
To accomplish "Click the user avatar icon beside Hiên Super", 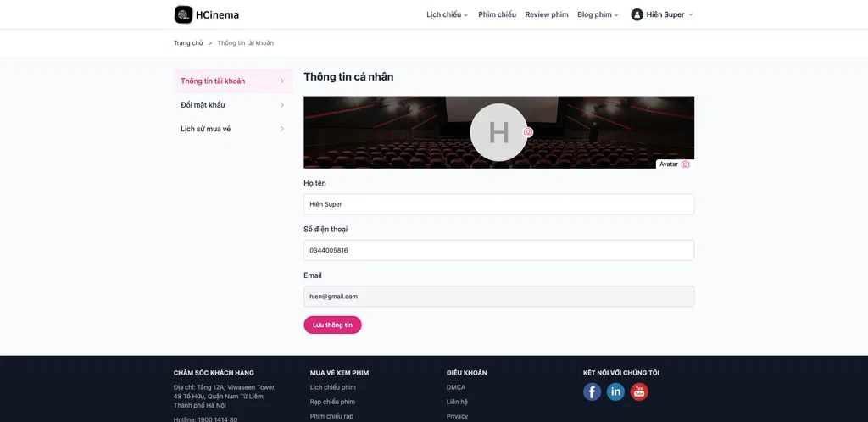I will [637, 15].
